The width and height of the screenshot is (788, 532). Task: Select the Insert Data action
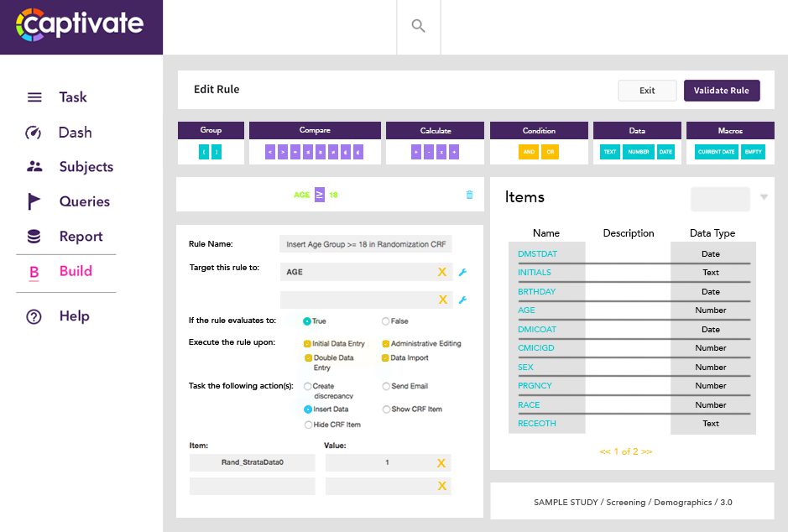point(308,409)
